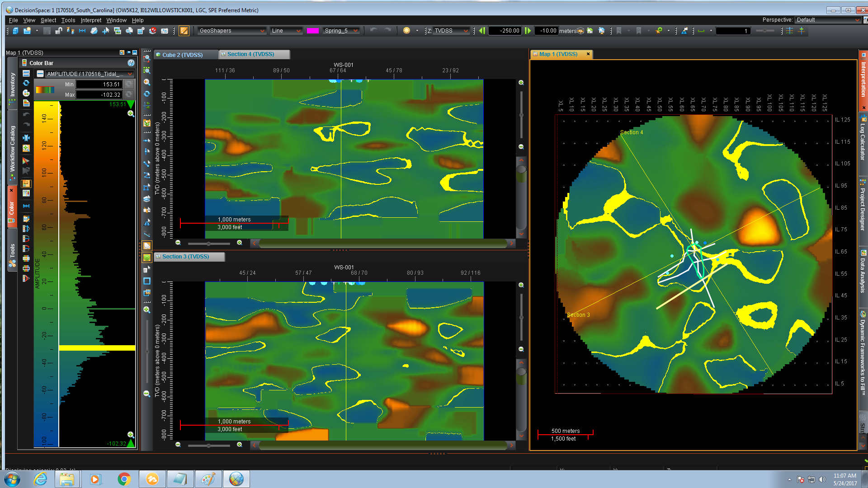Toggle the grid lines icon in top toolbar
This screenshot has height=488, width=868.
click(x=789, y=31)
